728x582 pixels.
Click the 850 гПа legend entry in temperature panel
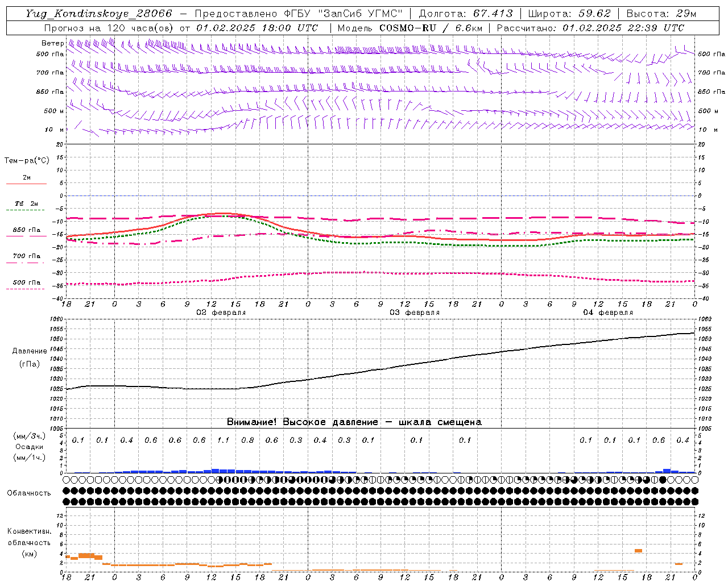click(x=27, y=230)
